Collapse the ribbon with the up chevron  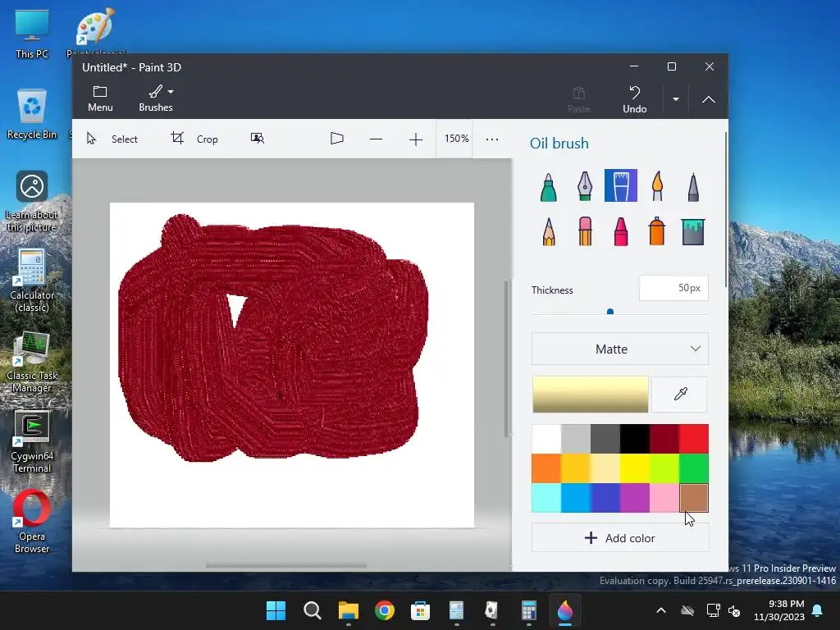click(x=708, y=99)
